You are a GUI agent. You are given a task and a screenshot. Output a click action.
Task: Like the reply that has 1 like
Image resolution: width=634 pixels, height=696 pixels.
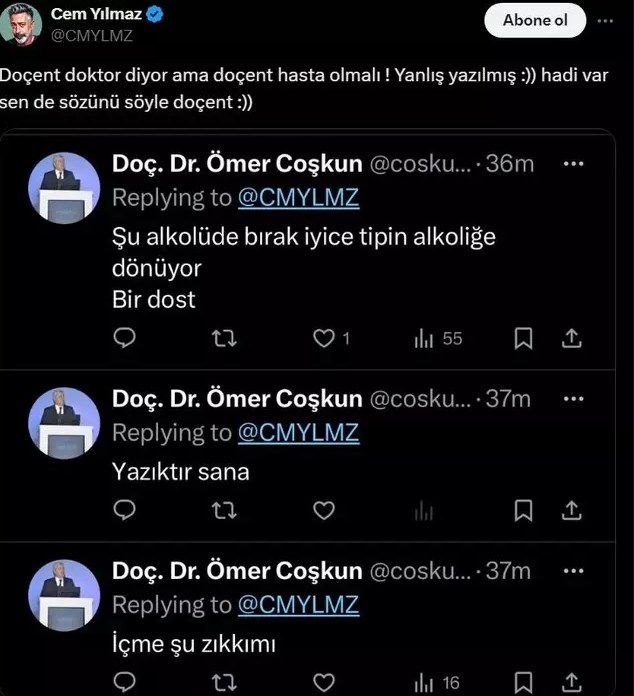coord(324,339)
